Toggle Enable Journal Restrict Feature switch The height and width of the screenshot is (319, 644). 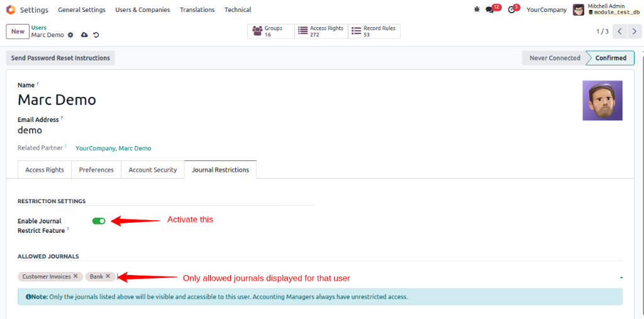99,221
